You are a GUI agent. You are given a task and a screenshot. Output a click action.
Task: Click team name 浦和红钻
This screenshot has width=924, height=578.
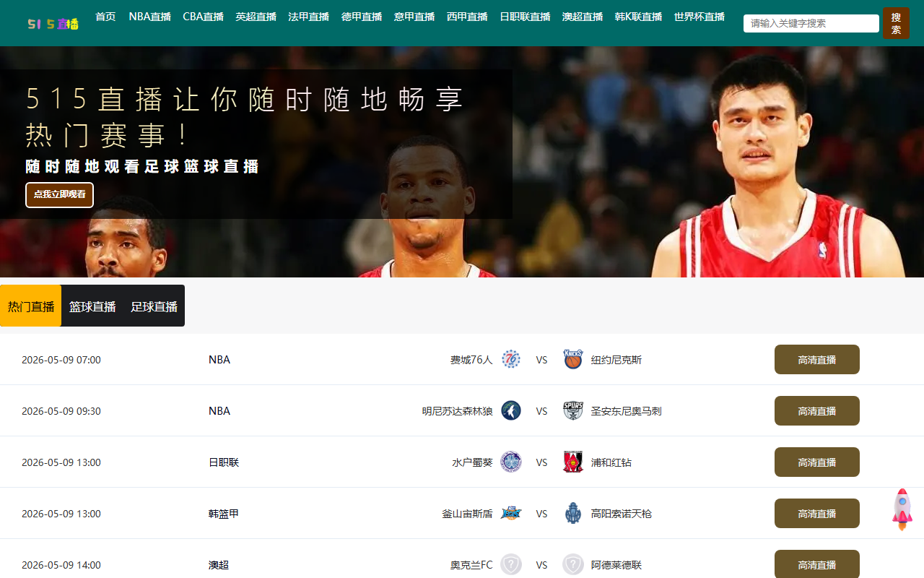click(x=611, y=462)
